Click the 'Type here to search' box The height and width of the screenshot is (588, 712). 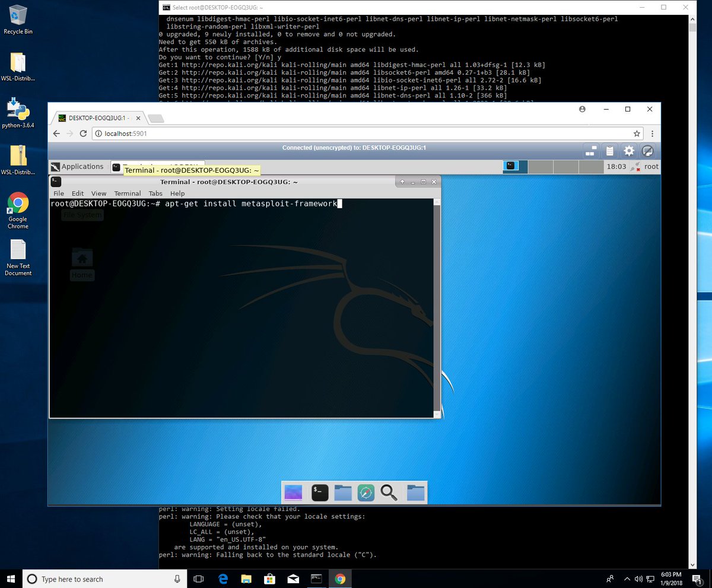click(104, 579)
